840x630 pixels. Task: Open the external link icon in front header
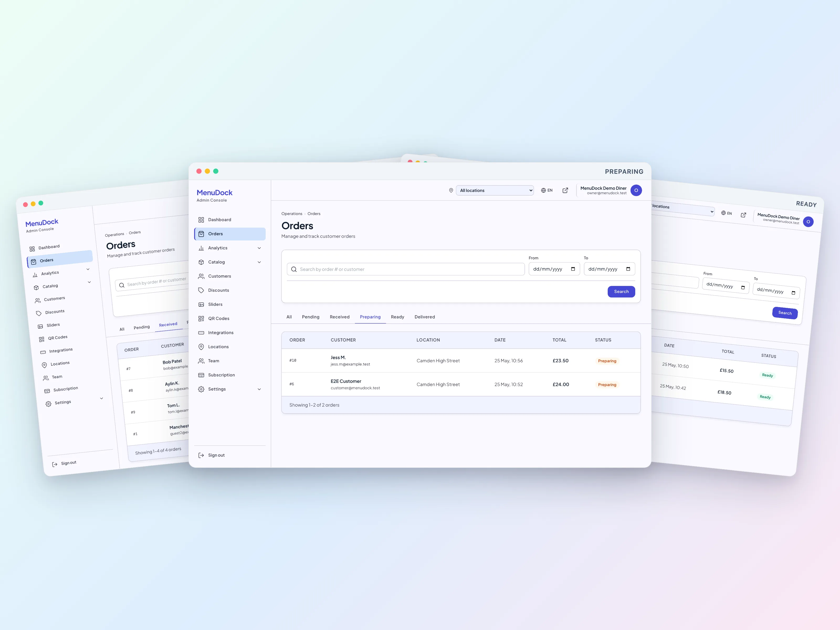click(565, 190)
